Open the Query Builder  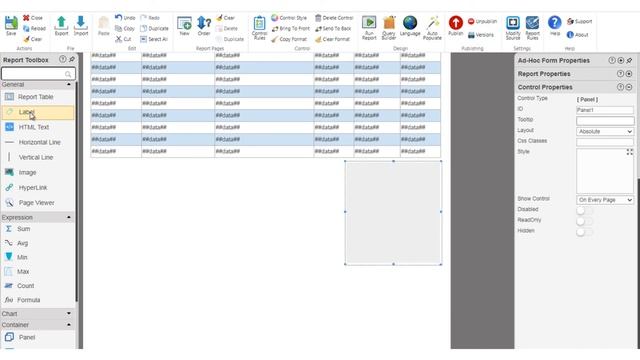(x=389, y=28)
